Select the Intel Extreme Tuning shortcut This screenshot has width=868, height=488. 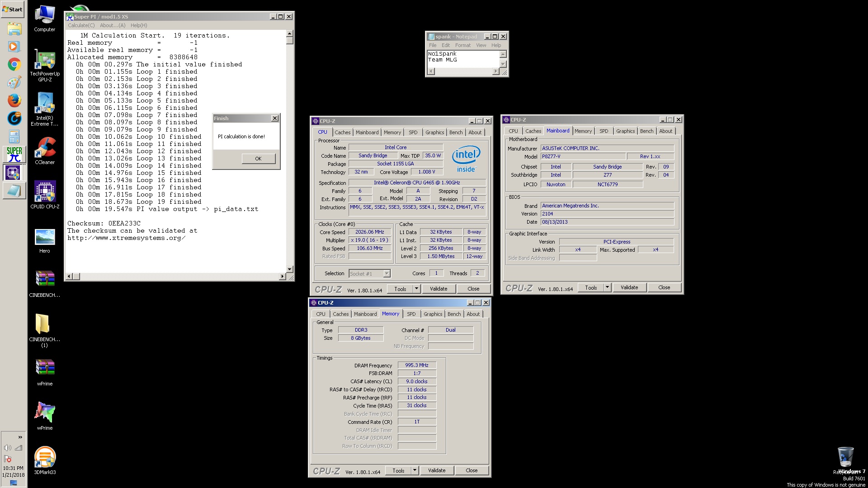pyautogui.click(x=45, y=109)
